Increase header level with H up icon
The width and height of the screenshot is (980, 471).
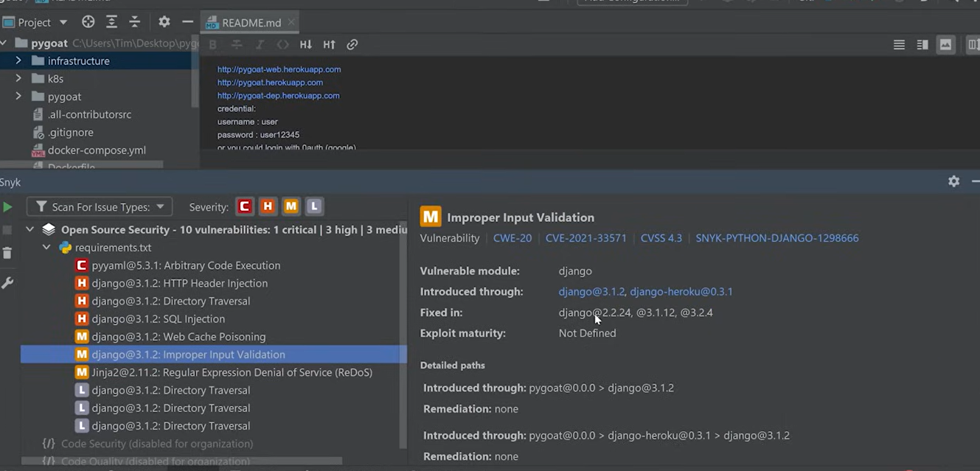[x=329, y=45]
